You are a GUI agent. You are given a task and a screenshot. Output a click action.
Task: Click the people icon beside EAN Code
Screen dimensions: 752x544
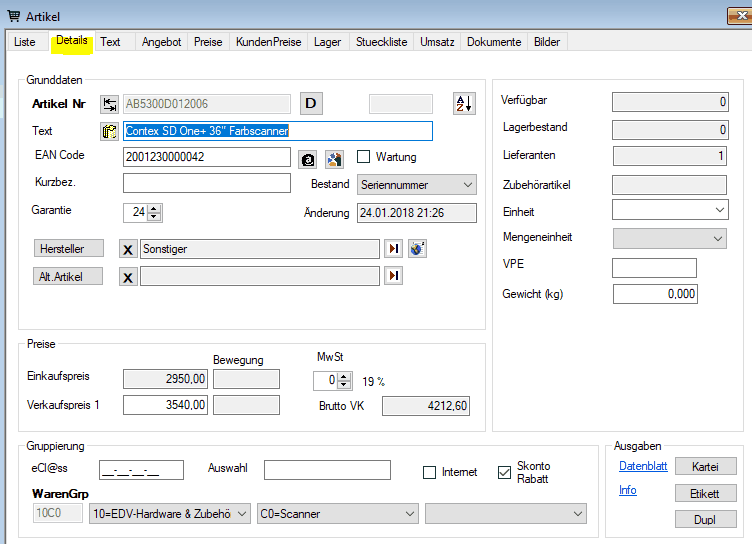tap(334, 159)
